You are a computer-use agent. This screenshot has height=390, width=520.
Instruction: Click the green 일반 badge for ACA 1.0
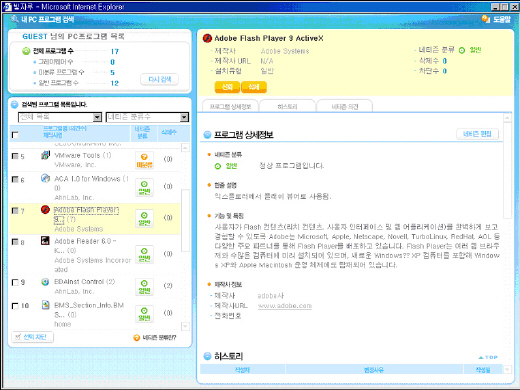pos(144,188)
